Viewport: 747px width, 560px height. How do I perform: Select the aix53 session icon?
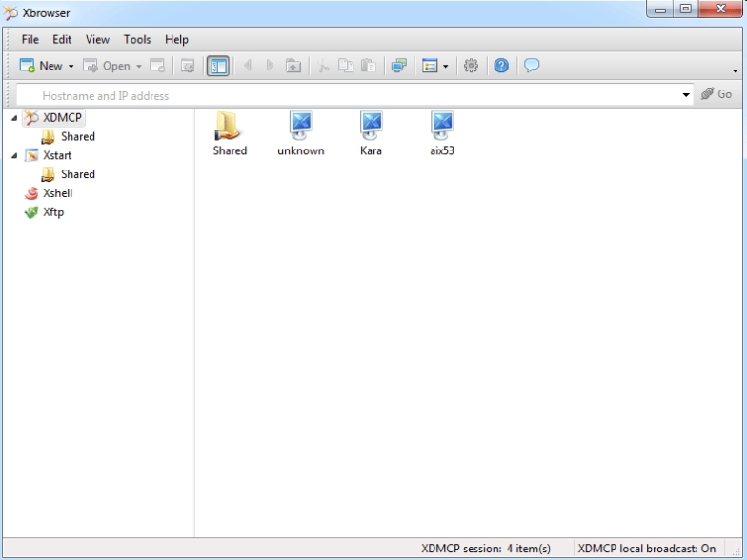tap(442, 133)
